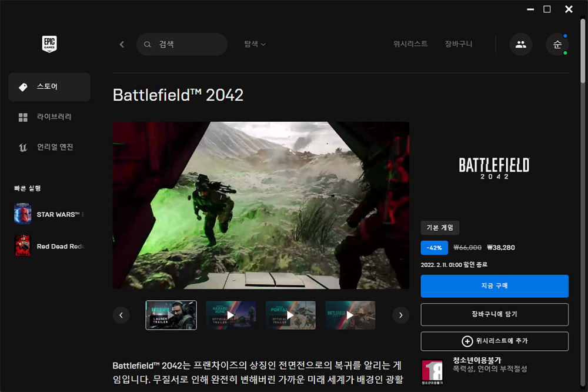The height and width of the screenshot is (392, 588).
Task: Click the search magnifier icon
Action: (148, 44)
